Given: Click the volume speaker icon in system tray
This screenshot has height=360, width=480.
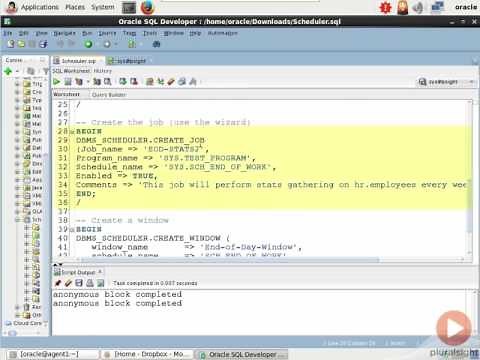Looking at the screenshot, I should [x=418, y=7].
